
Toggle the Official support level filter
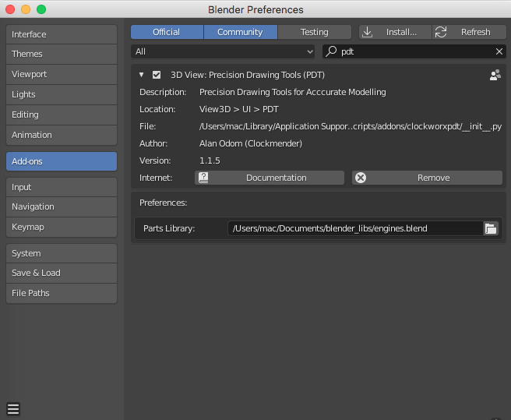[167, 32]
